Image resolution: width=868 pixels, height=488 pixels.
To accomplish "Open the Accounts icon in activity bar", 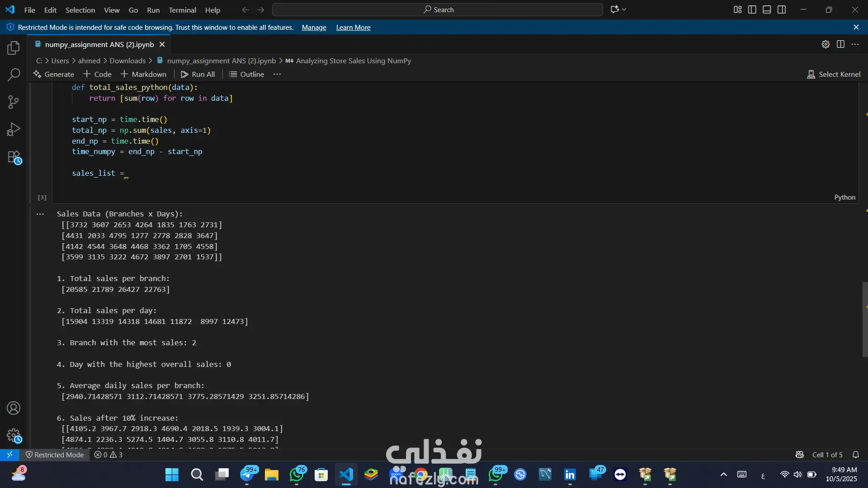I will pyautogui.click(x=14, y=408).
